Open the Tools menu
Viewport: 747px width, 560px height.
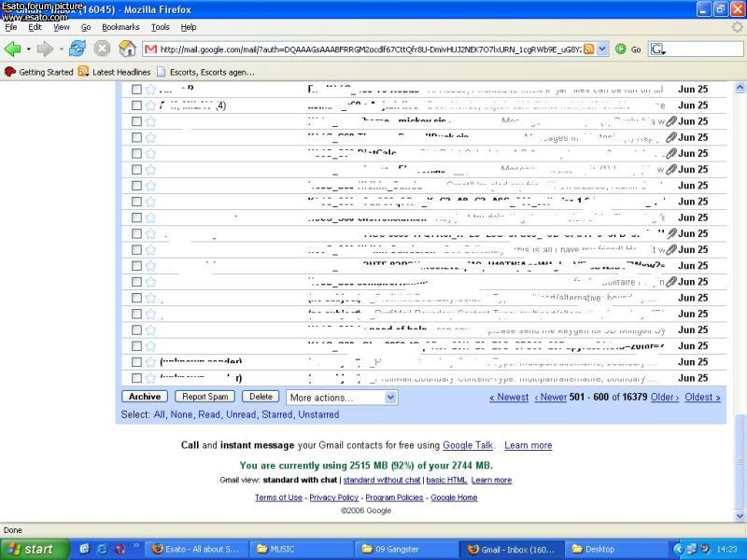tap(161, 27)
